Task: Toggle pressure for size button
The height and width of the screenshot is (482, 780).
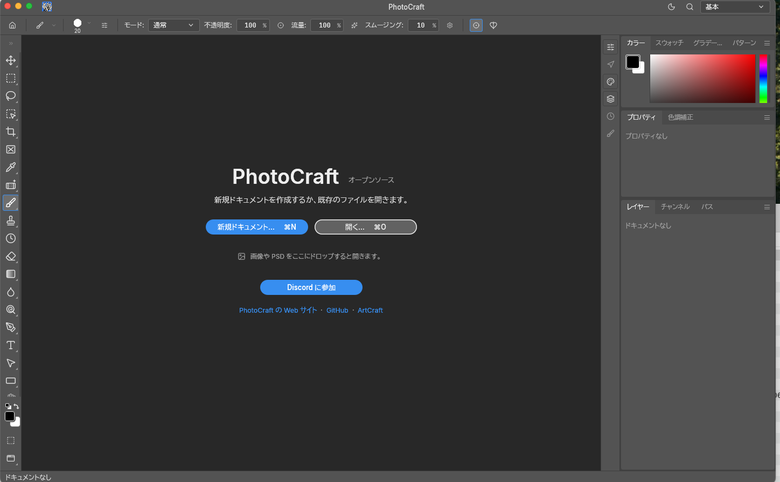Action: [476, 25]
